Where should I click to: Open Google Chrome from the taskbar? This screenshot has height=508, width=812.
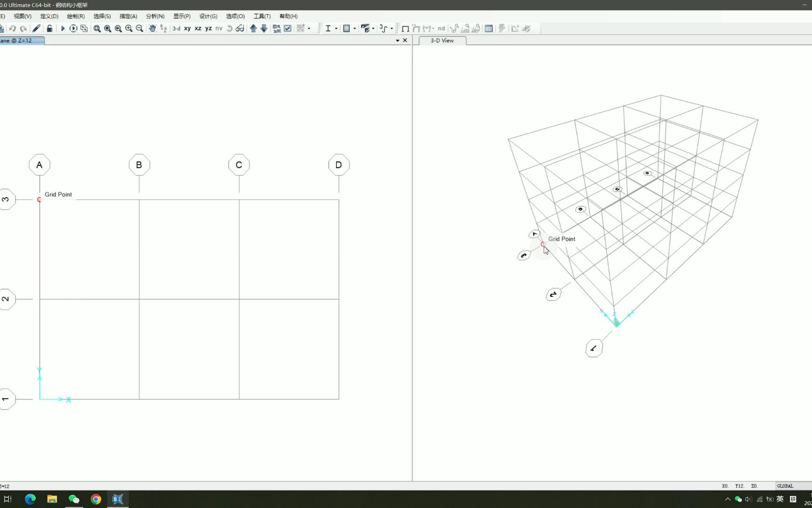[96, 499]
